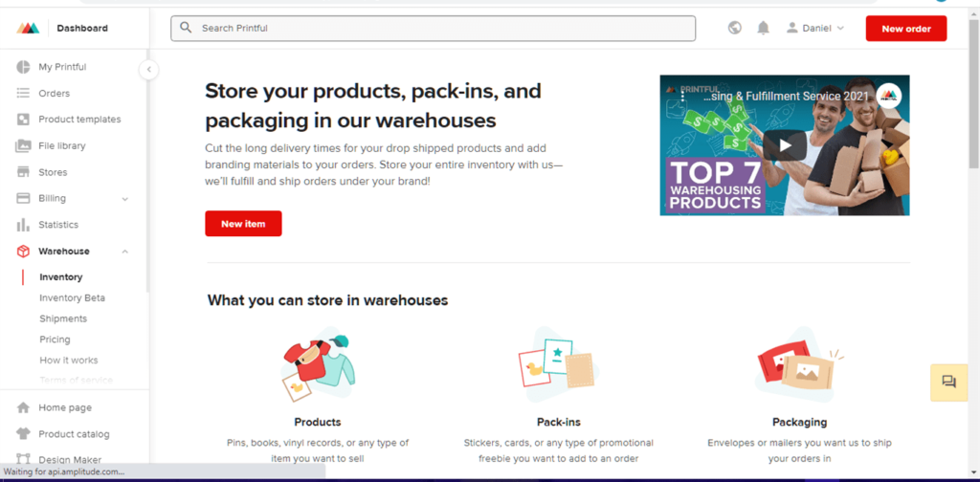Open My Printful pie chart icon
This screenshot has width=980, height=482.
tap(23, 67)
